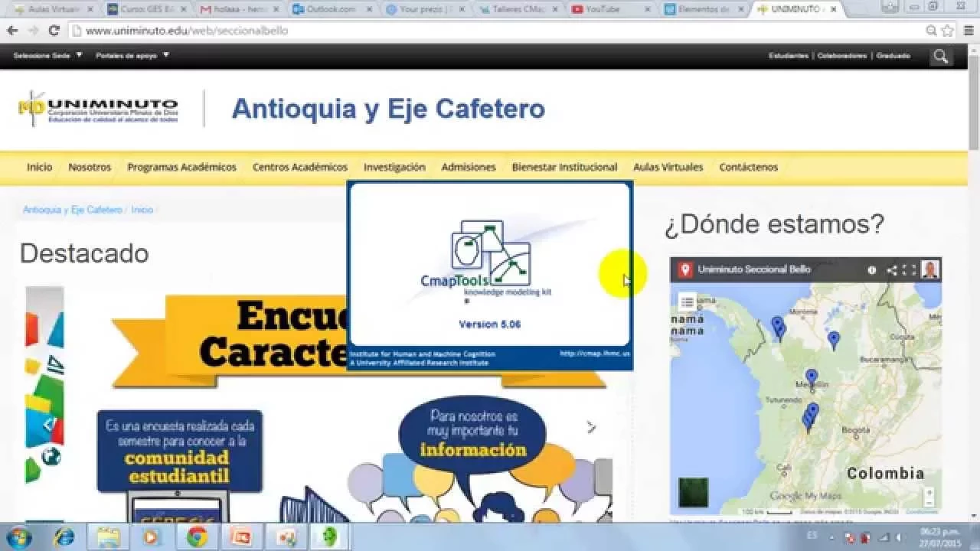Click the blue marker near Montería
The height and width of the screenshot is (551, 980).
[778, 327]
